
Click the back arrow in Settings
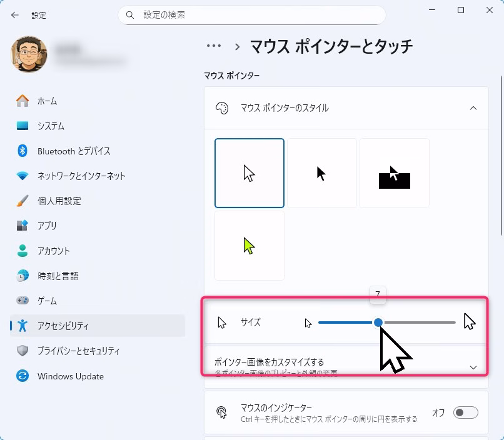tap(14, 15)
